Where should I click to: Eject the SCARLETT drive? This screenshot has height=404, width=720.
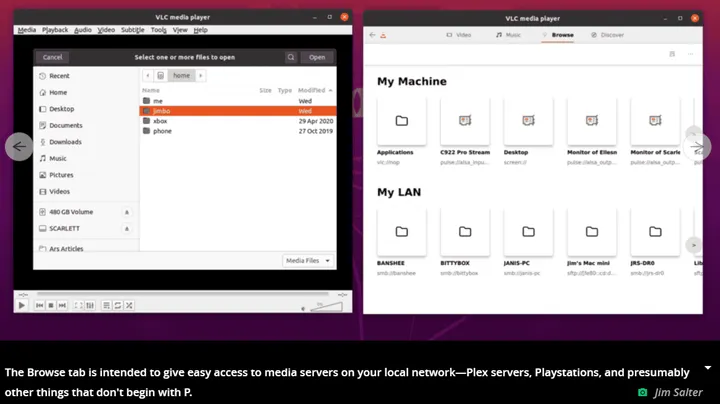tap(126, 229)
